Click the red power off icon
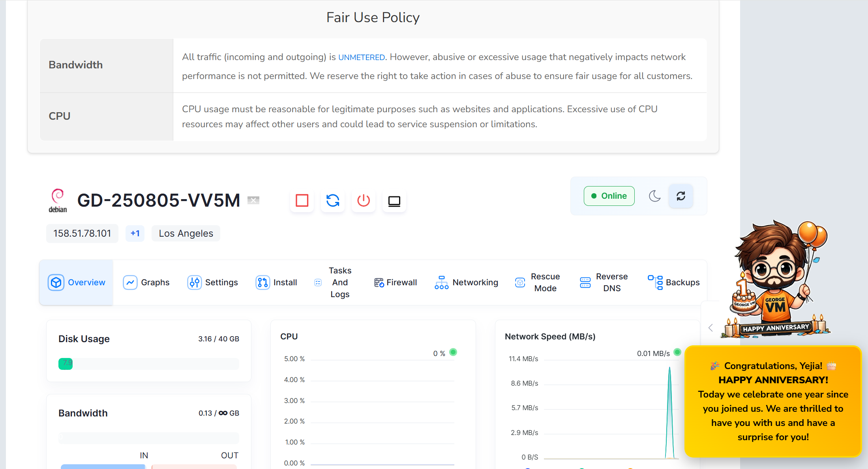 pyautogui.click(x=364, y=201)
